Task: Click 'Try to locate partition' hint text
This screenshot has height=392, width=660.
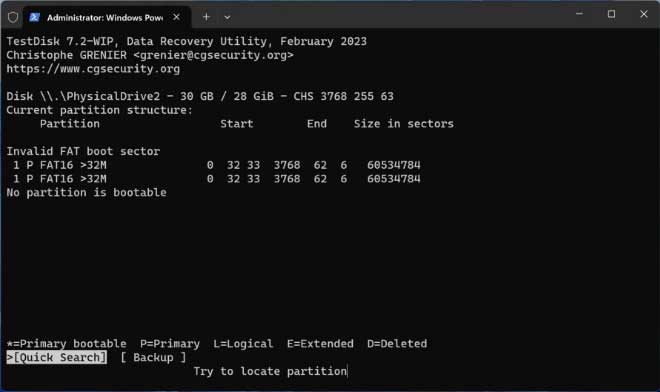Action: pos(270,371)
